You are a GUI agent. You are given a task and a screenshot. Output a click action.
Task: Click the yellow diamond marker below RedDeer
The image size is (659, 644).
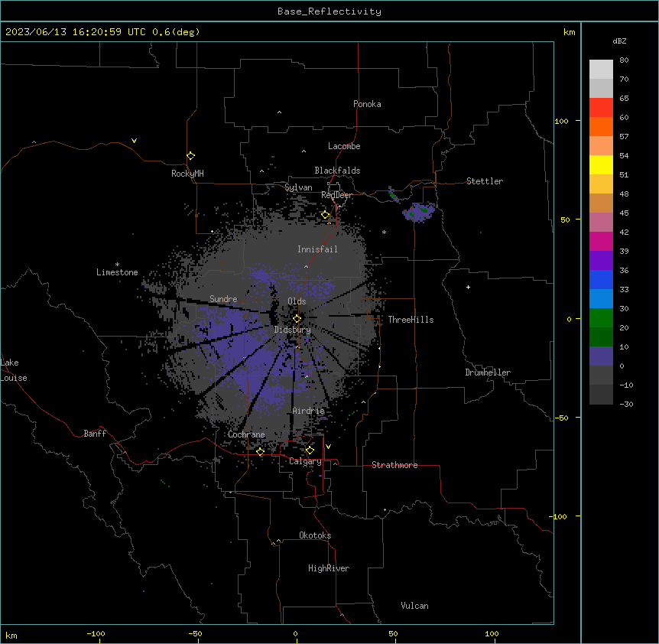(x=326, y=215)
